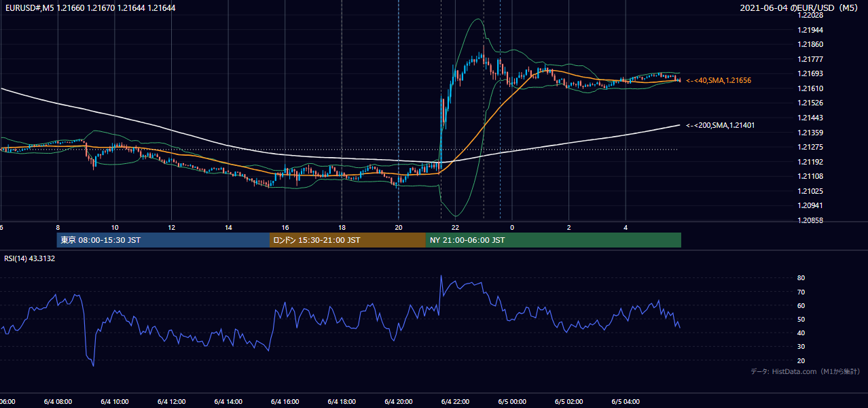The width and height of the screenshot is (868, 408).
Task: Click the 200 SMA label reading 1.21401
Action: [720, 125]
